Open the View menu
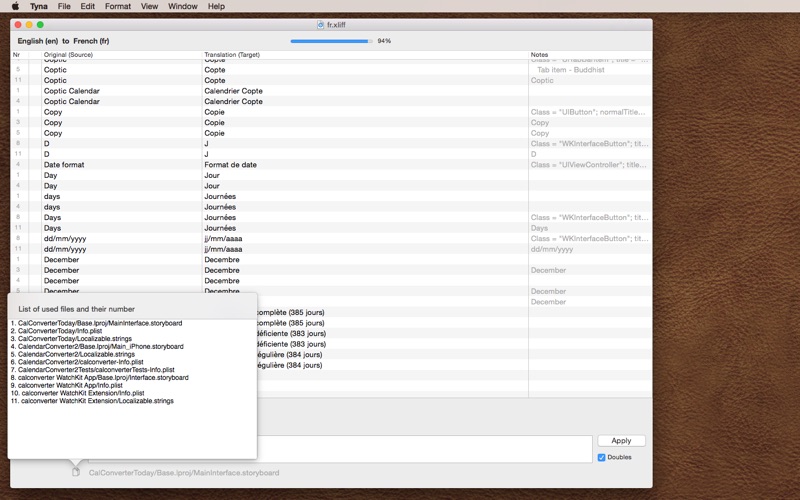 [x=149, y=6]
